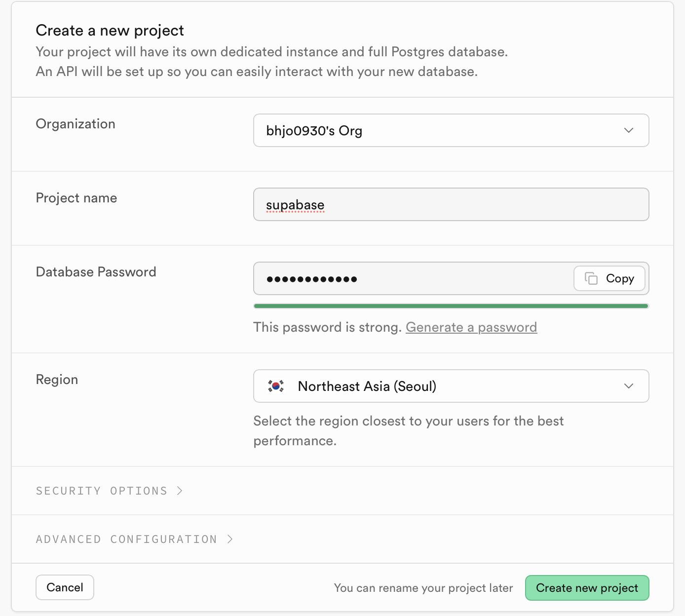Screen dimensions: 685x616
Task: Click the Region dropdown chevron arrow
Action: coord(628,386)
